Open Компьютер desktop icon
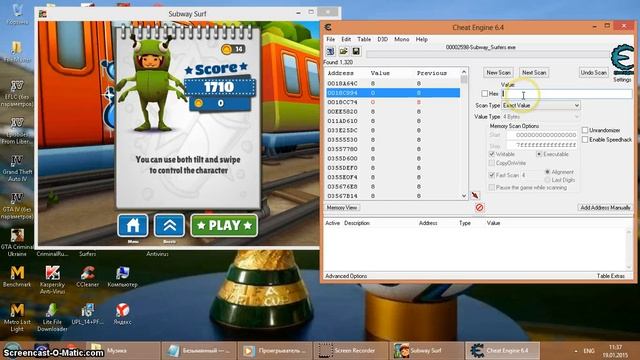 coord(122,276)
